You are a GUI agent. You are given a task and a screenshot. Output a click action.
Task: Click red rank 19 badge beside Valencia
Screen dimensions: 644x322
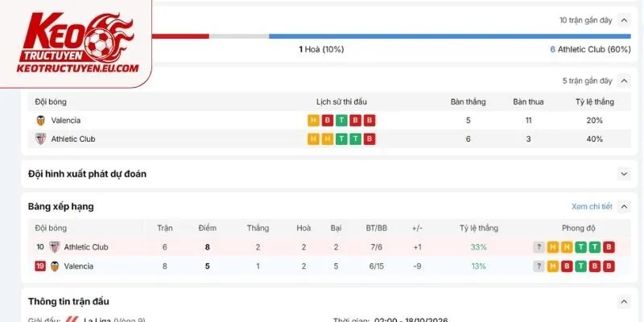pyautogui.click(x=40, y=266)
